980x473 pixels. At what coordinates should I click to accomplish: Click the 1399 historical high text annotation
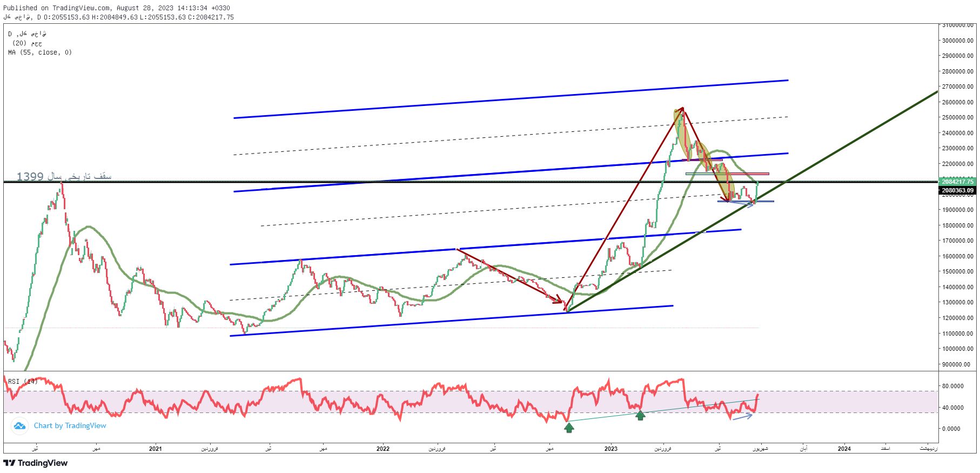(64, 176)
